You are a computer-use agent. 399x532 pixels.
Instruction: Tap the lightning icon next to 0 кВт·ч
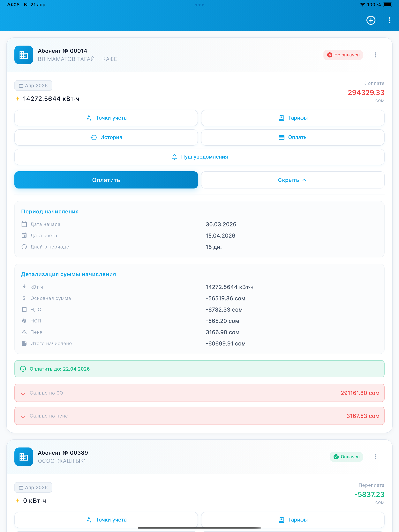pyautogui.click(x=18, y=500)
